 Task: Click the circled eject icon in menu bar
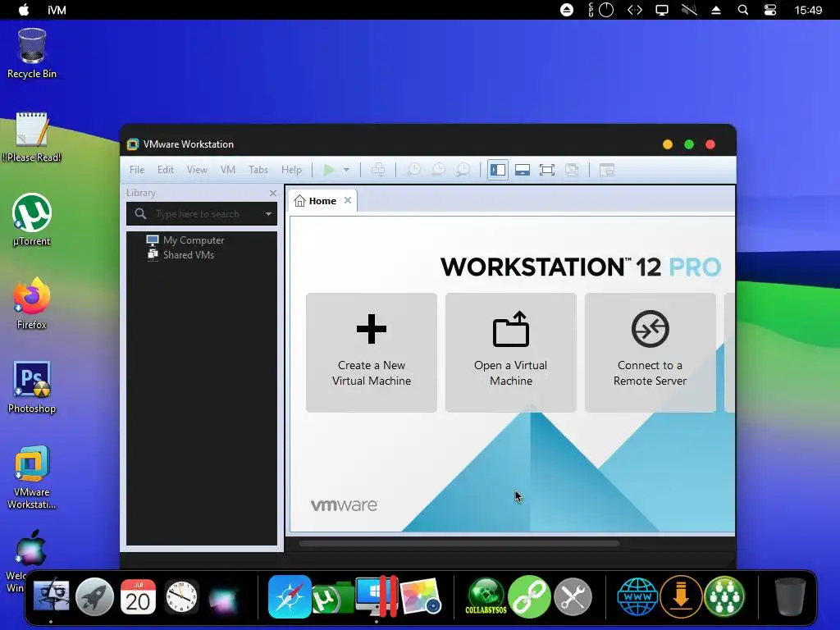point(566,10)
